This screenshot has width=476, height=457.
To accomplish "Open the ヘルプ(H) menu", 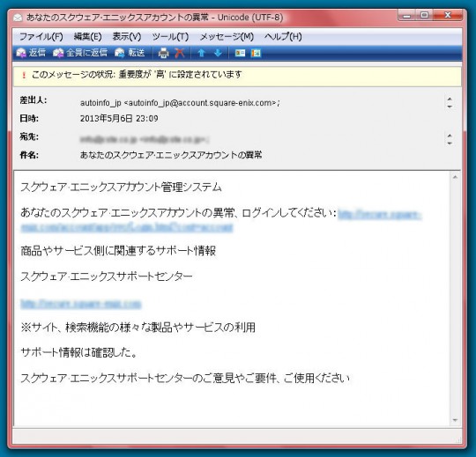I will [x=283, y=37].
